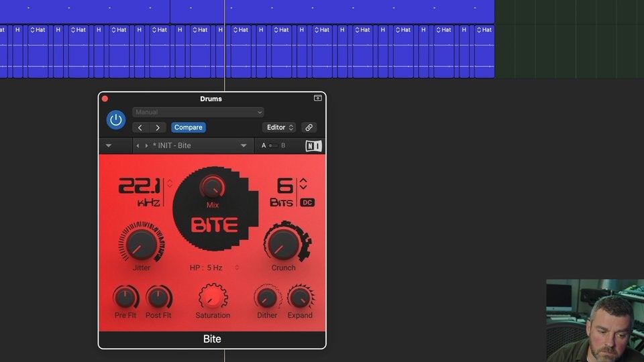The width and height of the screenshot is (644, 362).
Task: Click the Compare button
Action: pos(189,127)
